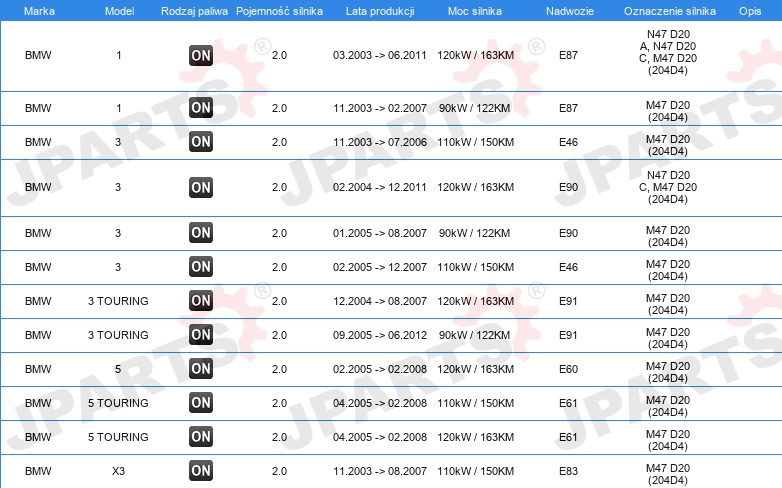The image size is (782, 488).
Task: Click 2.0 capacity in the X3 row
Action: pyautogui.click(x=279, y=471)
